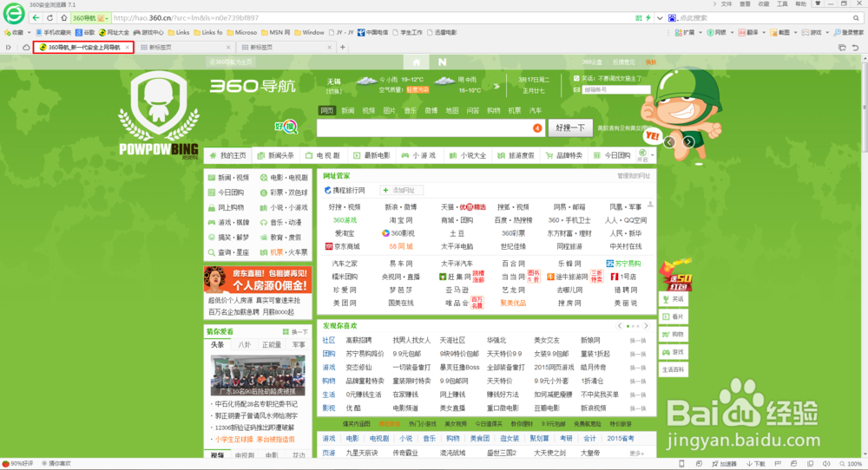Toggle the sidebar arrow left of tabs
Screen dimensions: 868x470
(x=9, y=48)
